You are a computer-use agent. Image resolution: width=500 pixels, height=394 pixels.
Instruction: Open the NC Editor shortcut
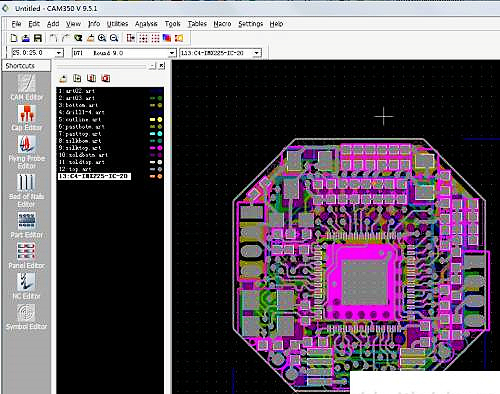coord(27,286)
